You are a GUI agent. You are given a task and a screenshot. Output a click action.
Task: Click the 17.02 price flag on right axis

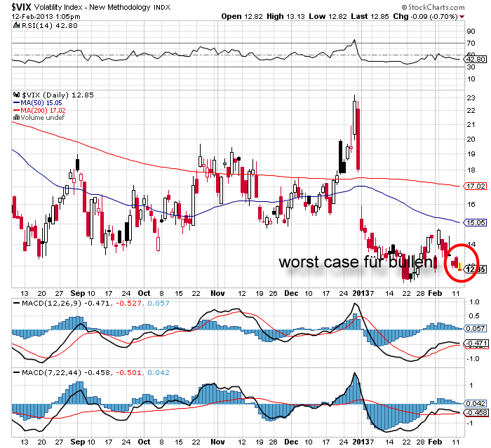click(x=476, y=186)
